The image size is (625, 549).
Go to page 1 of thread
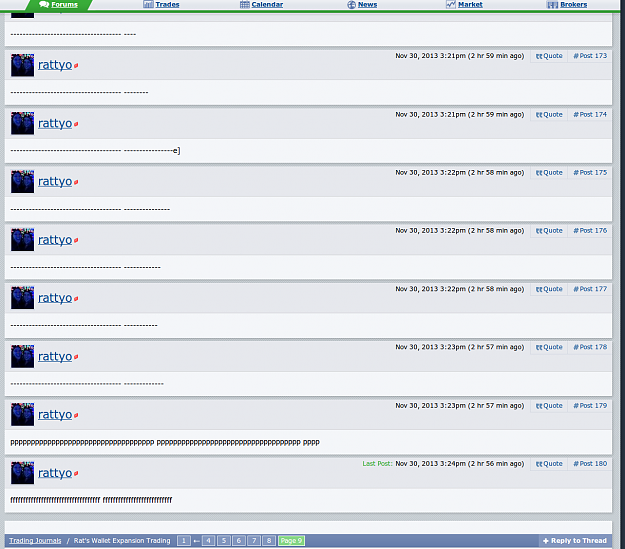(184, 541)
